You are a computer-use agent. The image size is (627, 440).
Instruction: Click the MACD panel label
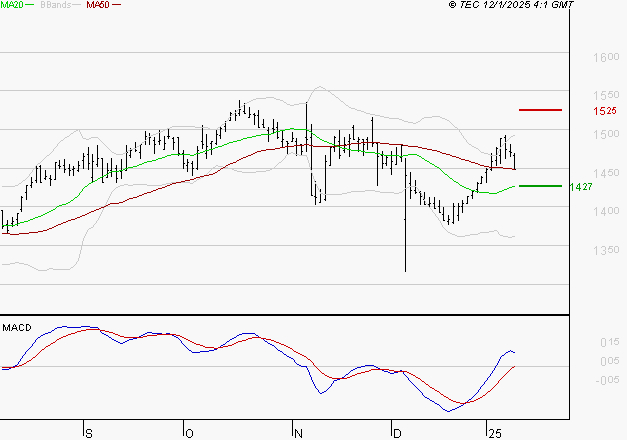click(x=15, y=328)
